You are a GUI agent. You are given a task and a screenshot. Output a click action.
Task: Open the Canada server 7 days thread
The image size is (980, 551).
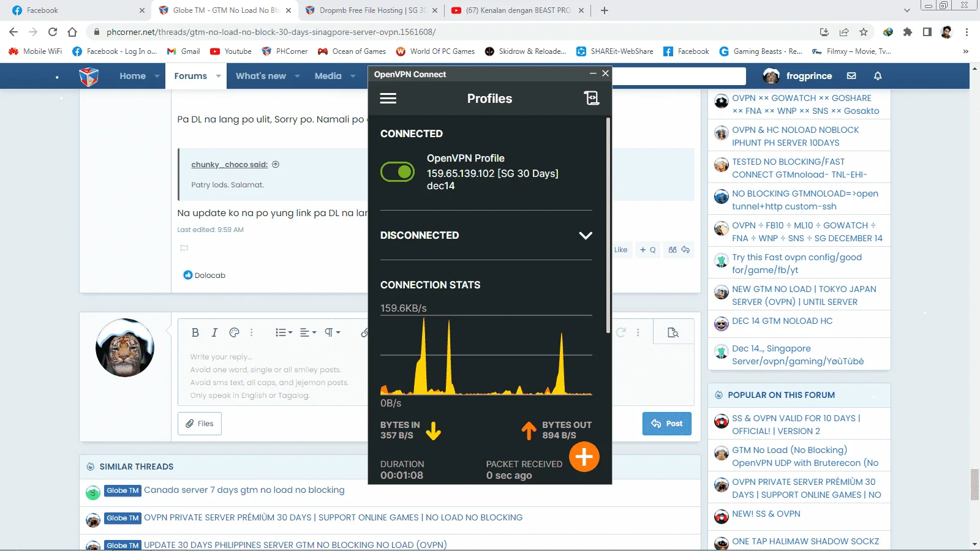click(244, 490)
